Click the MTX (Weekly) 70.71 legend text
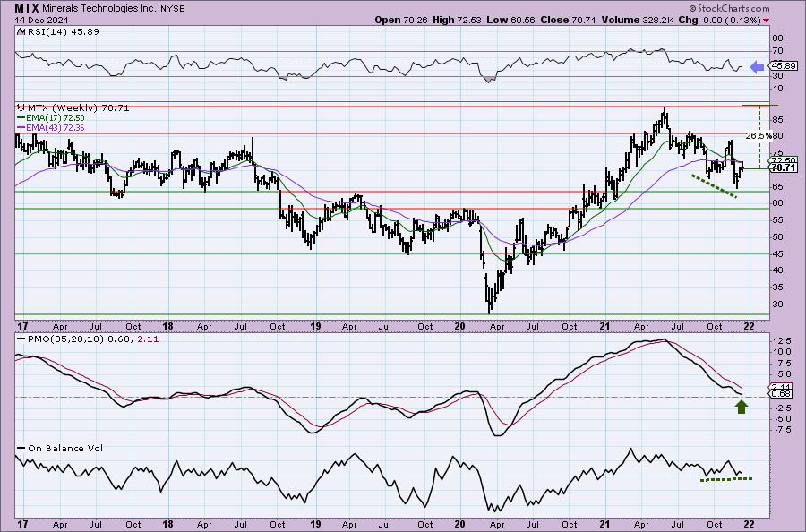Screen dimensions: 806x532 [x=78, y=108]
